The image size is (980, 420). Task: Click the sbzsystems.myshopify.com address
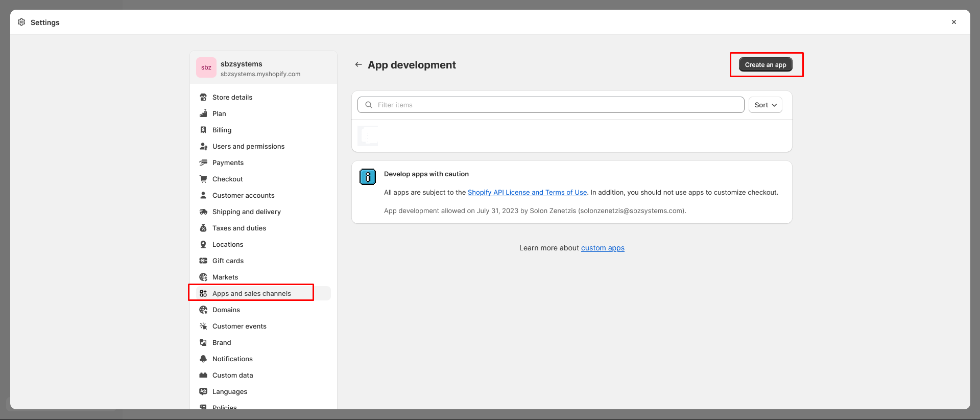(x=260, y=74)
